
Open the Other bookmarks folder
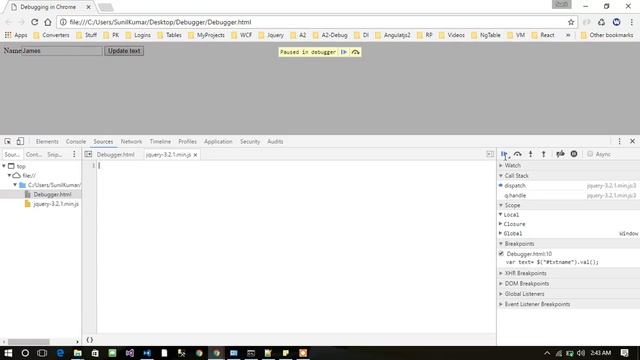[x=607, y=35]
